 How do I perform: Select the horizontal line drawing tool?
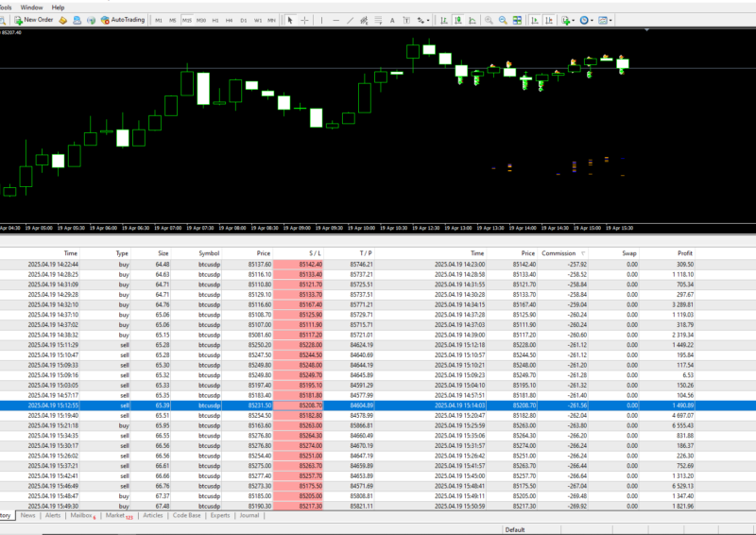(335, 20)
